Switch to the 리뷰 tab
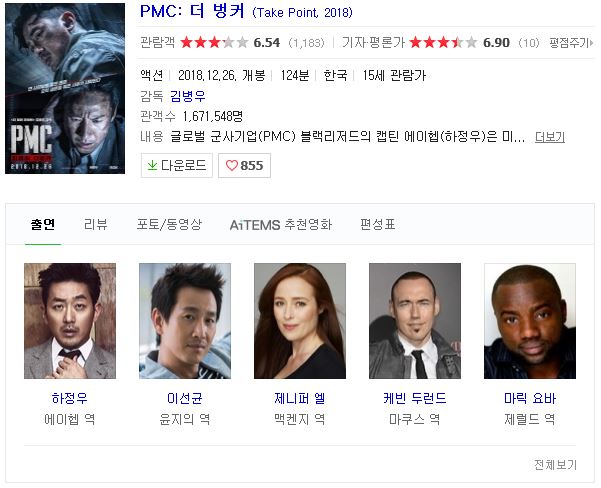The height and width of the screenshot is (488, 601). (x=95, y=224)
